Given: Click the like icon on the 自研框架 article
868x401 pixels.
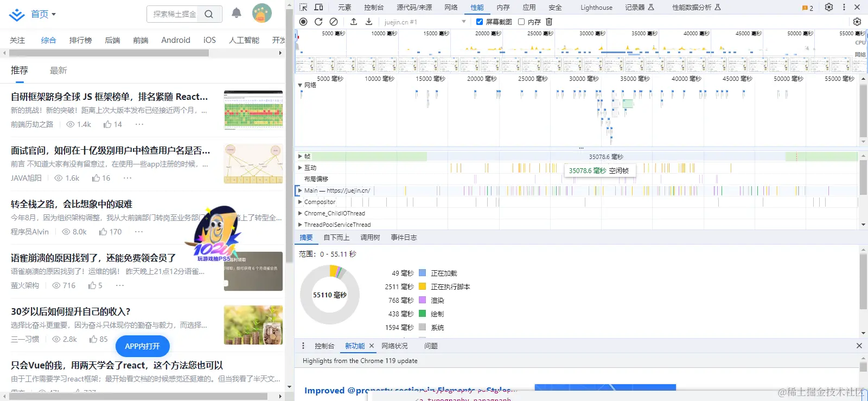Looking at the screenshot, I should pyautogui.click(x=107, y=124).
